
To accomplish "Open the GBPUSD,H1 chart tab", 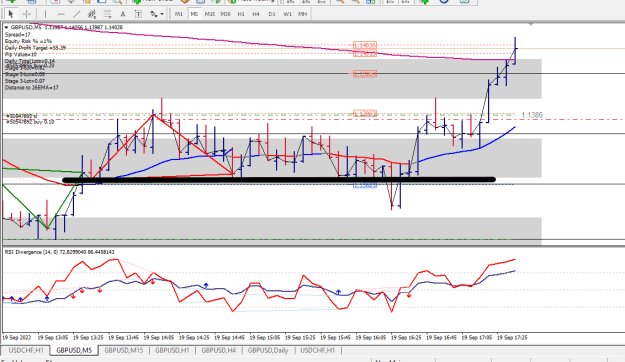I will click(x=172, y=350).
